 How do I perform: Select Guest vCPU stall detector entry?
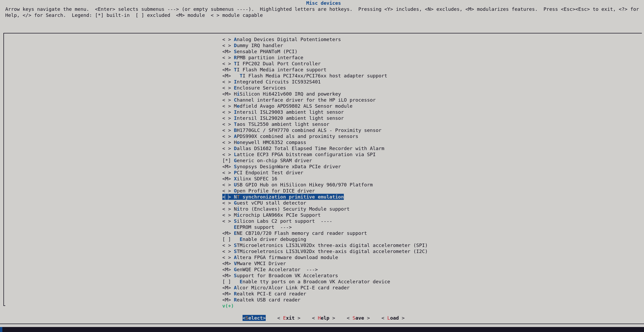(x=264, y=203)
